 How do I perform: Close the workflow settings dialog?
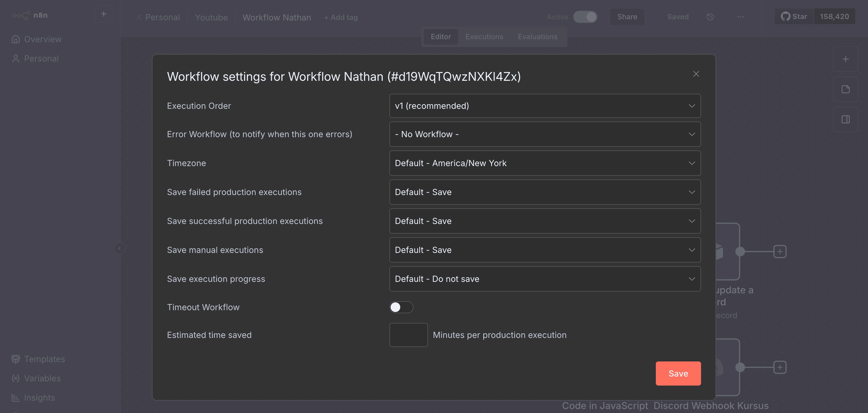point(696,74)
